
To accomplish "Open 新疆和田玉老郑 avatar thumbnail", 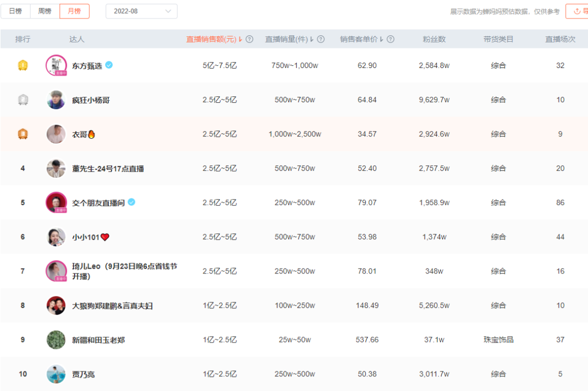I will (x=56, y=340).
